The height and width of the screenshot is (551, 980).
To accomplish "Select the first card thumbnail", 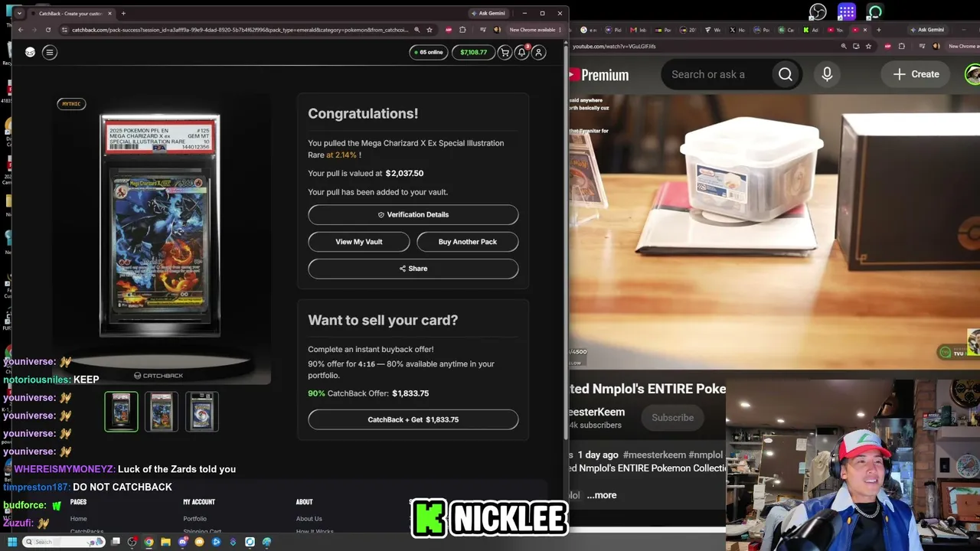I will click(x=121, y=412).
